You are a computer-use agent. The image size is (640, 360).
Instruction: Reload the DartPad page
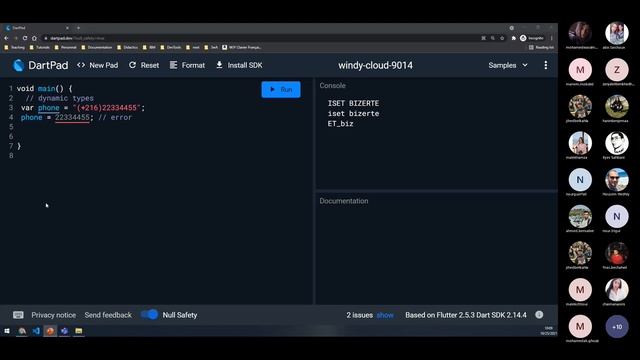tap(25, 38)
